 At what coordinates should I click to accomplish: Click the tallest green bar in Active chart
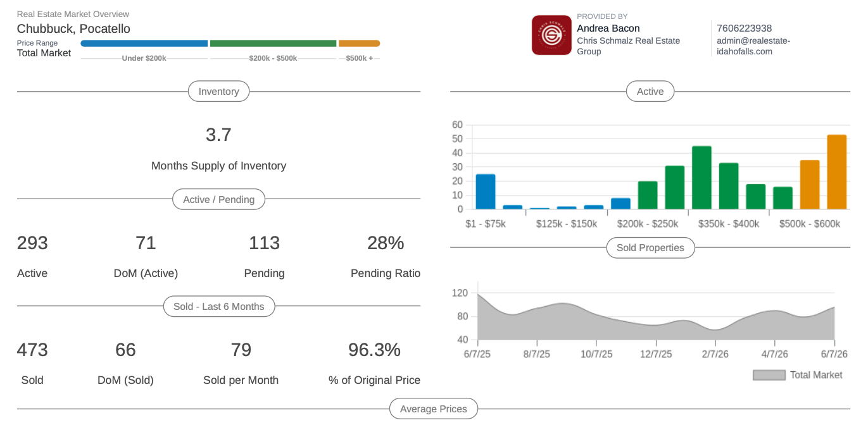pos(701,178)
